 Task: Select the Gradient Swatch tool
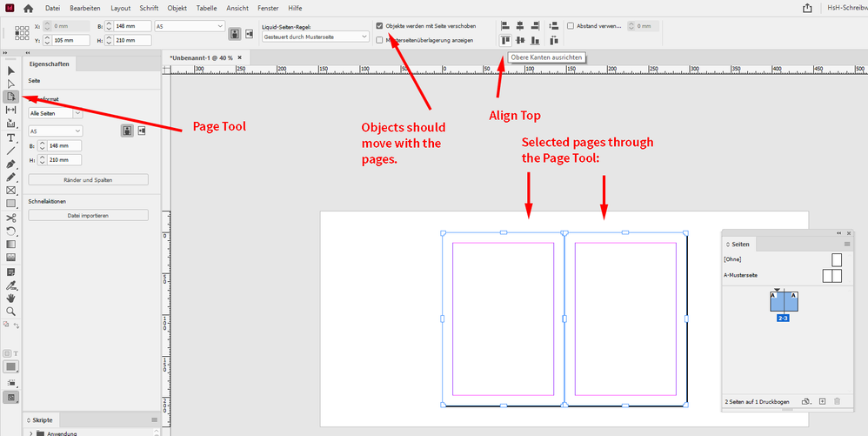(10, 245)
